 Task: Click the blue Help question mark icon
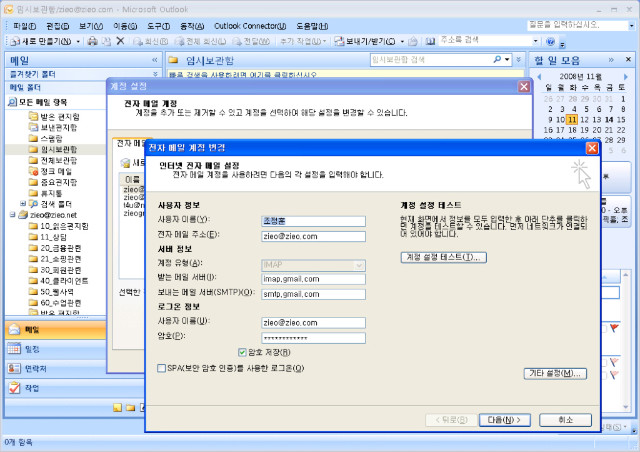551,41
